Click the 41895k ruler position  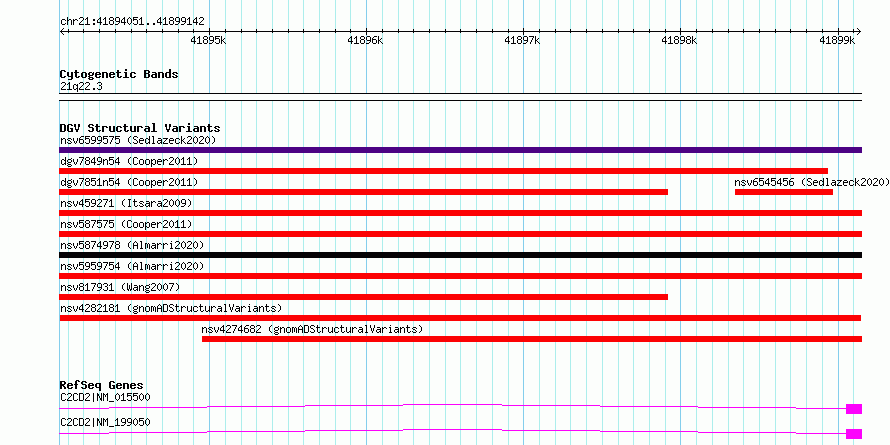coord(208,40)
